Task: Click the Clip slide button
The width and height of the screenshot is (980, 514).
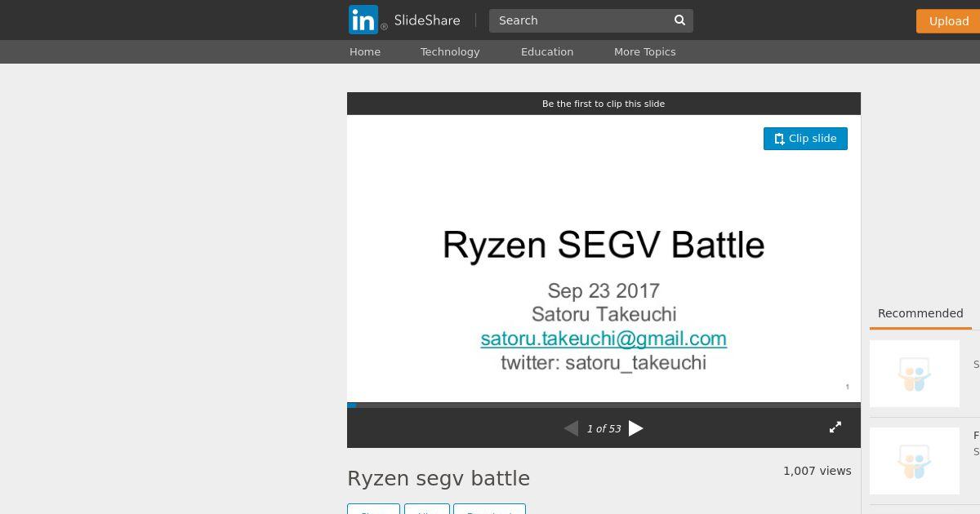Action: (x=805, y=139)
